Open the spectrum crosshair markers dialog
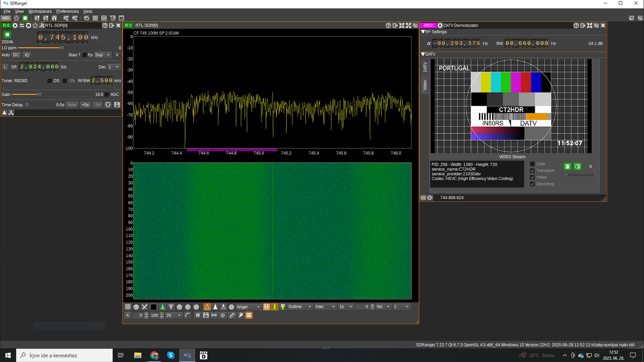The width and height of the screenshot is (644, 362). tap(223, 315)
